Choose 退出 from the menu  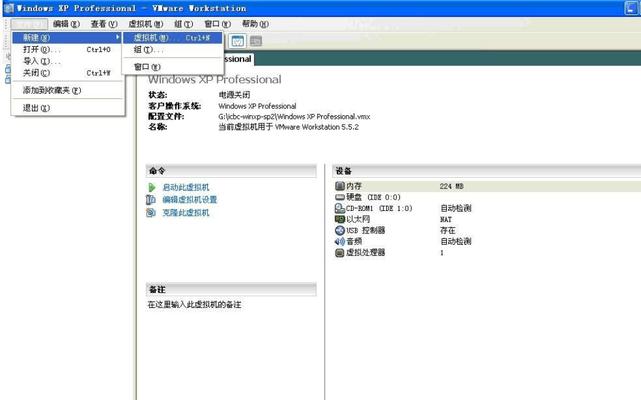(x=67, y=108)
